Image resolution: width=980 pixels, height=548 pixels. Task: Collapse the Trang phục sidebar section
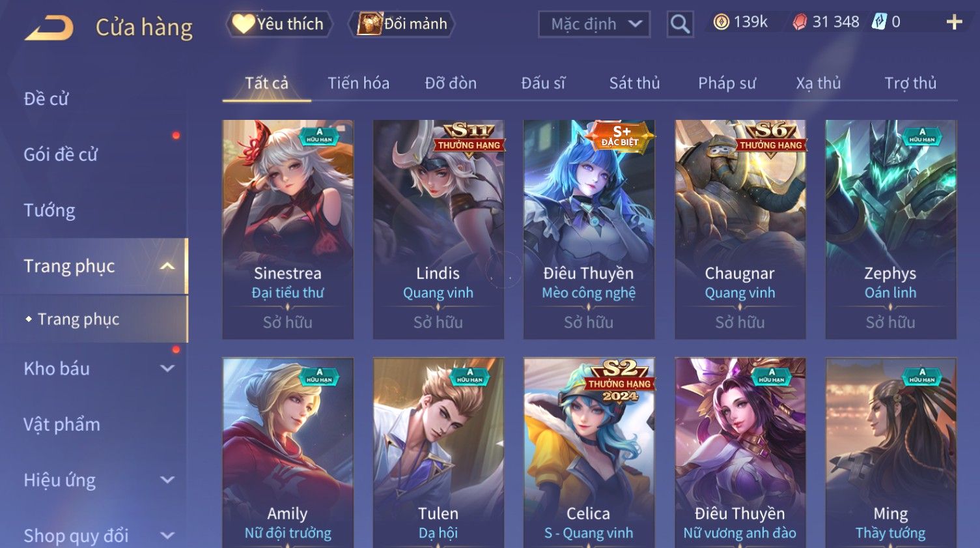pos(167,266)
